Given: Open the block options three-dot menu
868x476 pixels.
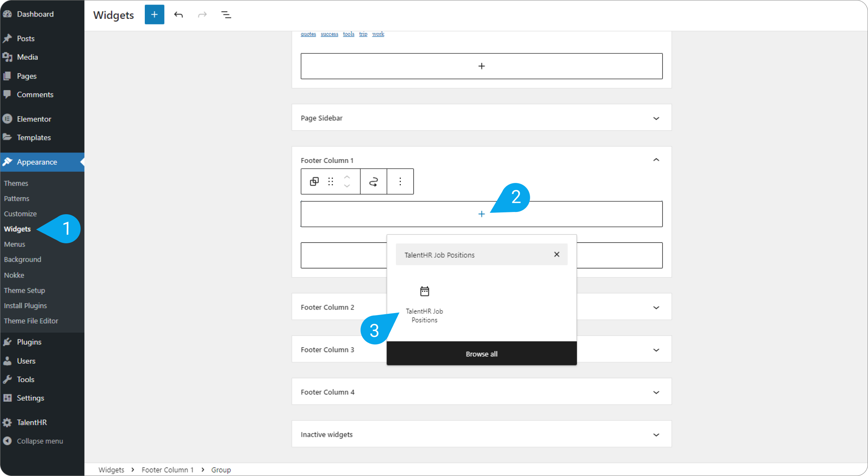Looking at the screenshot, I should pyautogui.click(x=400, y=182).
